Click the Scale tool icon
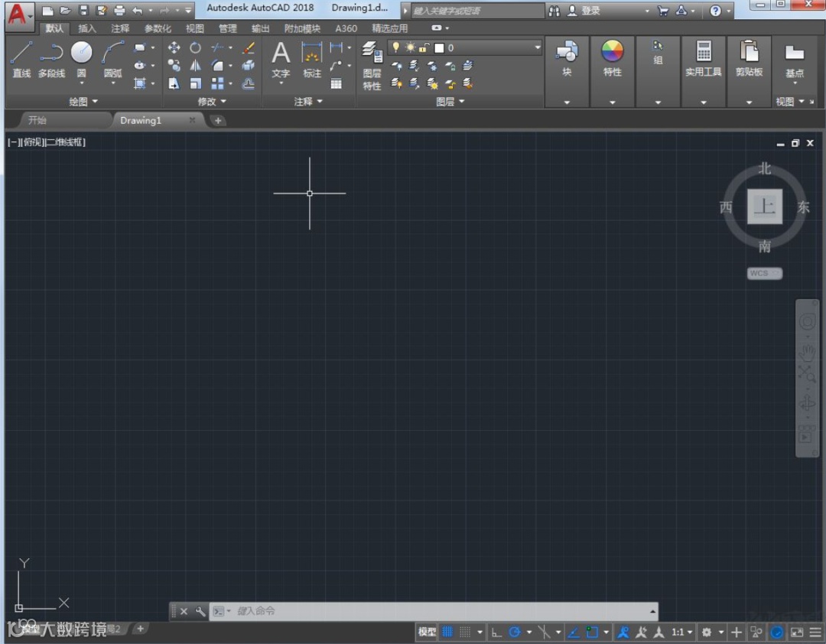The height and width of the screenshot is (644, 826). click(196, 83)
